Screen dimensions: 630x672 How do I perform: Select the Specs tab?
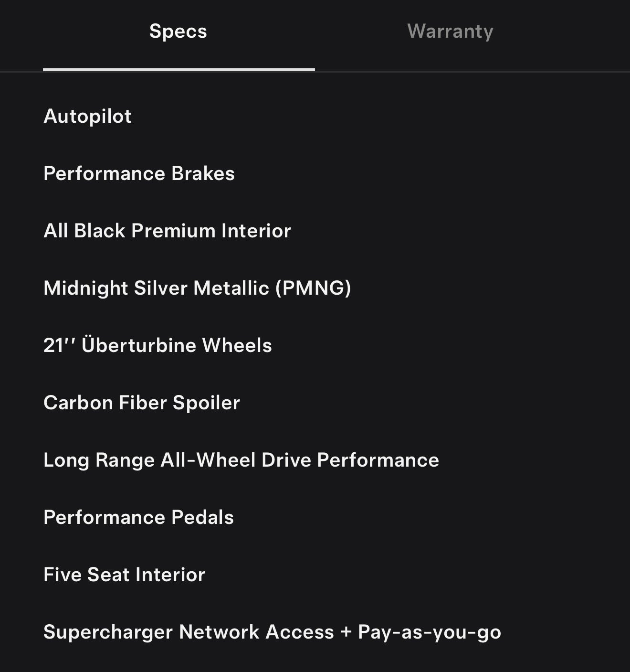[x=178, y=32]
